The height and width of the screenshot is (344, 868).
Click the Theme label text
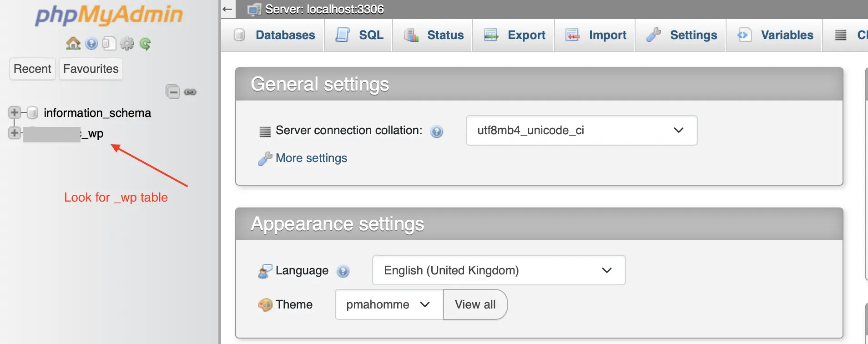(x=294, y=304)
